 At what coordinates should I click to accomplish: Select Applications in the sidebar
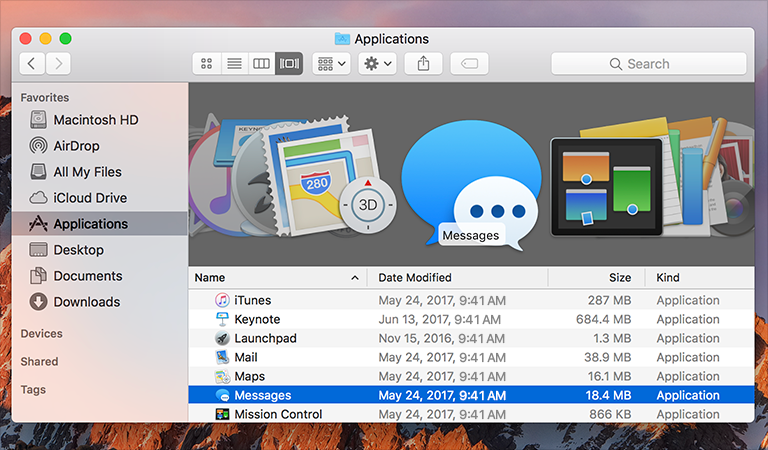[99, 224]
